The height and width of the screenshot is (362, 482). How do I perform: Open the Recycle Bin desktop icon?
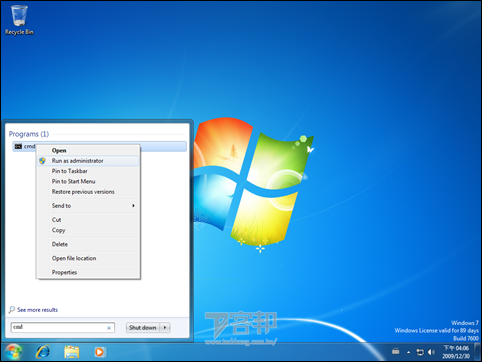coord(19,19)
